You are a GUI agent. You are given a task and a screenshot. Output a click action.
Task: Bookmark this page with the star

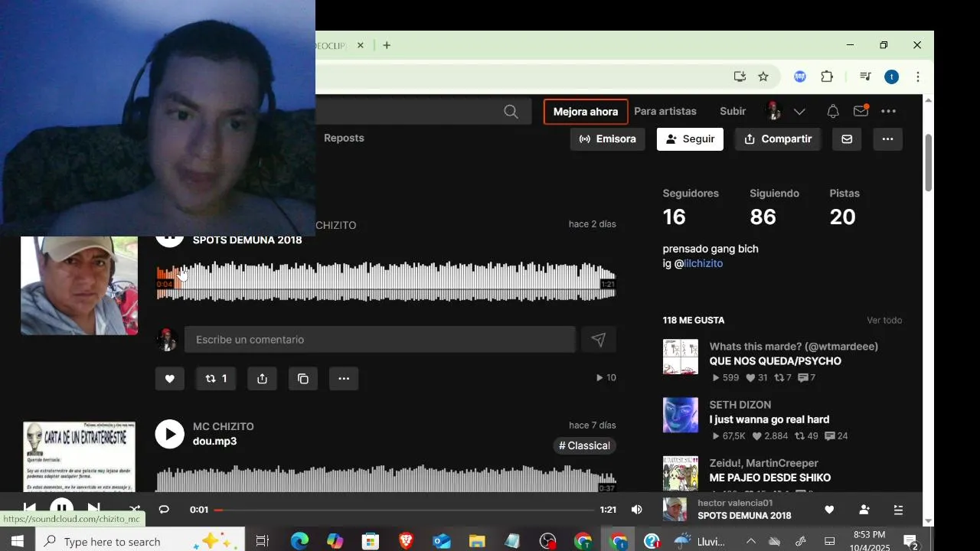(763, 77)
